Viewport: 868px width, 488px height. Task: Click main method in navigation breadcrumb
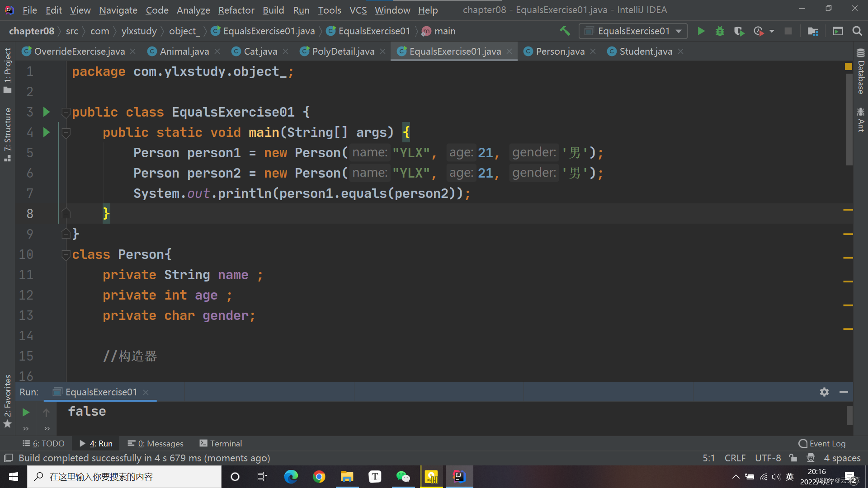pos(439,31)
